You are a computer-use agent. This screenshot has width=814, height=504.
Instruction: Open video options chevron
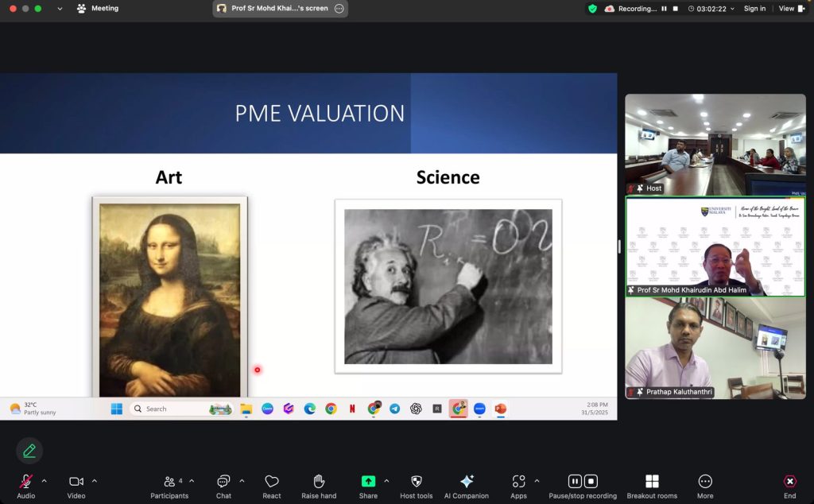(95, 481)
